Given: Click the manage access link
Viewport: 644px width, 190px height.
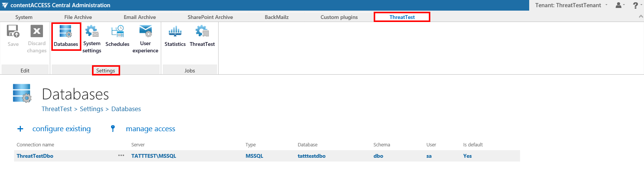Looking at the screenshot, I should 151,129.
